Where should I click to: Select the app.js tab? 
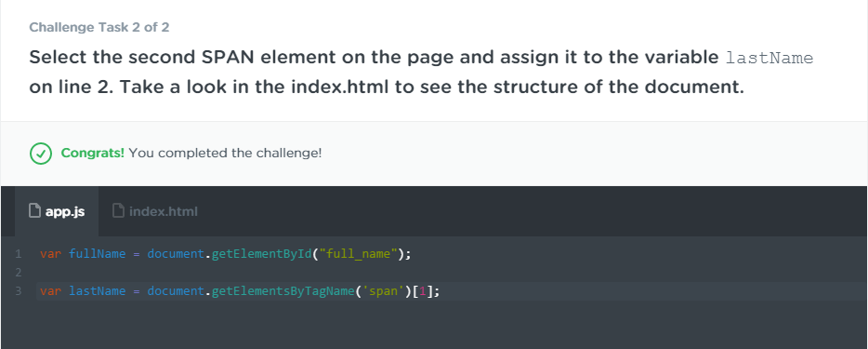point(57,211)
